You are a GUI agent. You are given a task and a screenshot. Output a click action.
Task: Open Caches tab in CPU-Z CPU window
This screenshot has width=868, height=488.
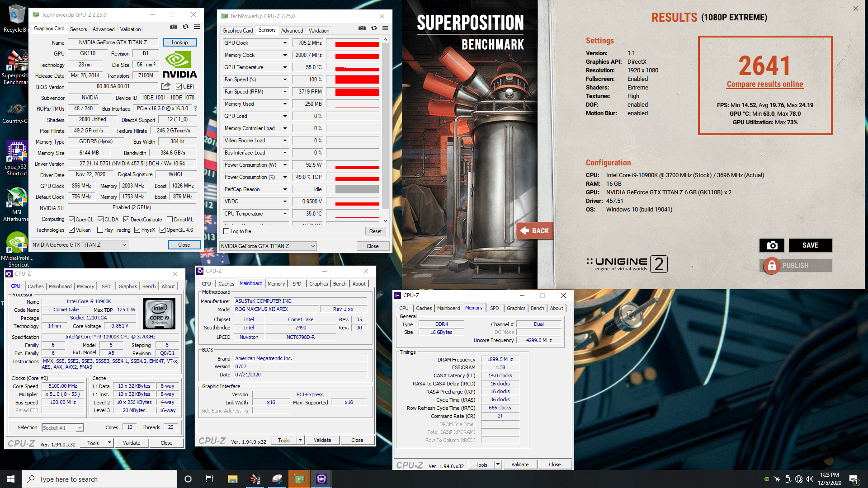click(36, 286)
